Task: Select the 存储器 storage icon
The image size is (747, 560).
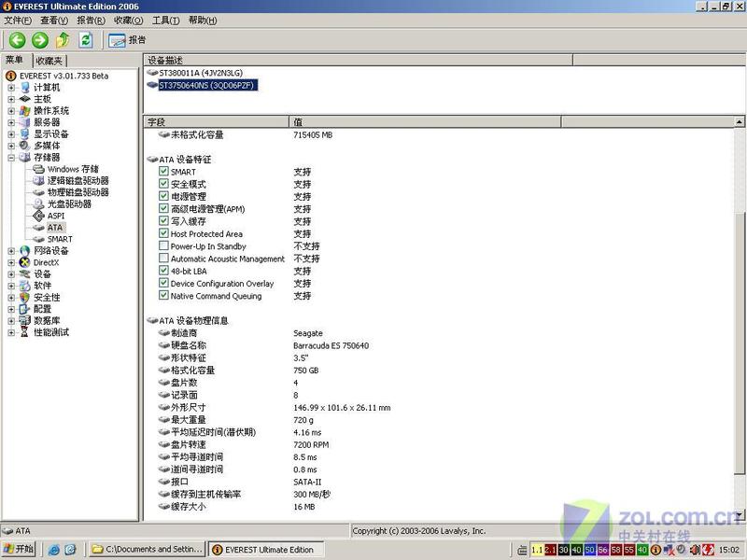Action: tap(25, 157)
